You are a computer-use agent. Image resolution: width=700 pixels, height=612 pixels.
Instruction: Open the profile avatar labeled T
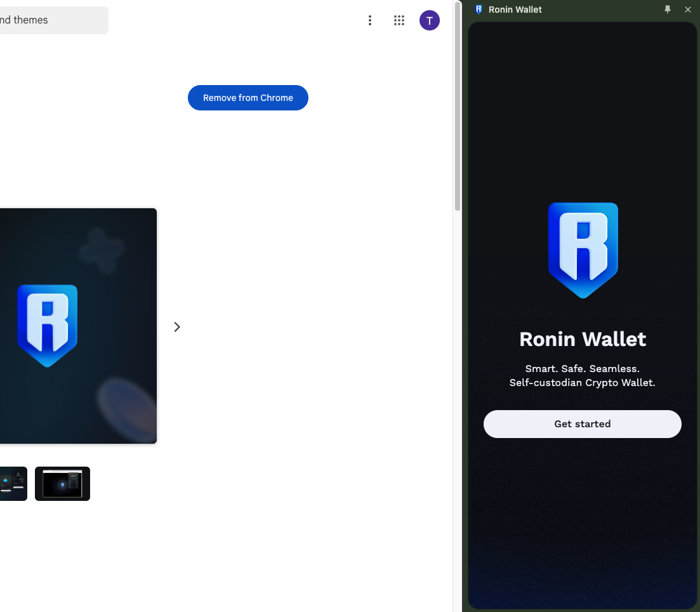coord(430,20)
